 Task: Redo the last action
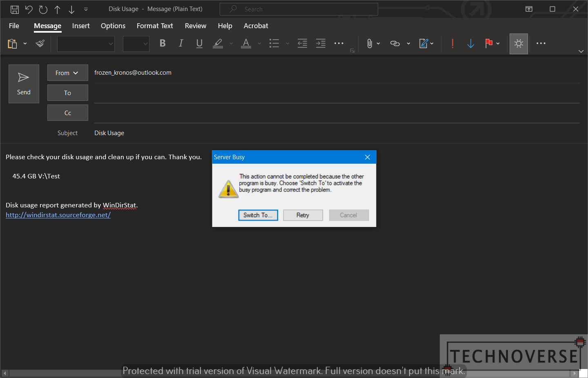click(43, 9)
